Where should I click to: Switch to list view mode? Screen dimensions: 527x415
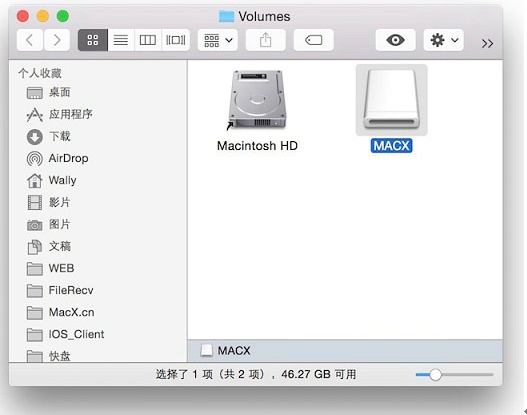pyautogui.click(x=121, y=40)
